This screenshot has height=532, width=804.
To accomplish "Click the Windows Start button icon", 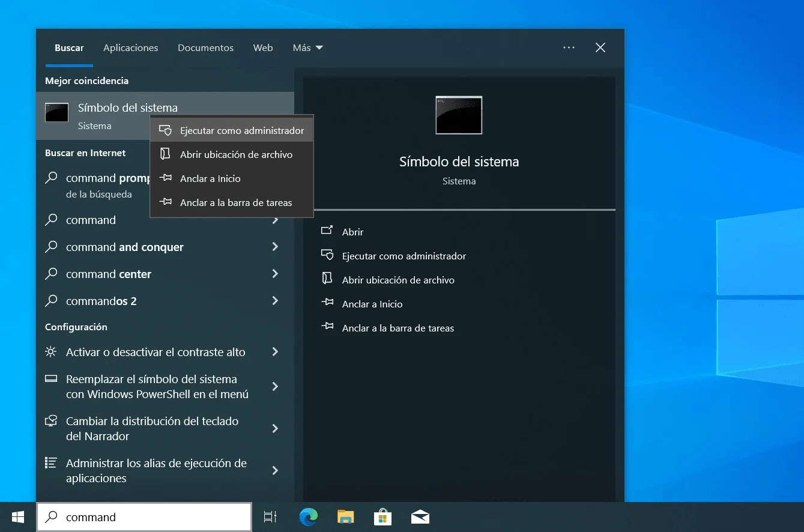I will (x=18, y=517).
